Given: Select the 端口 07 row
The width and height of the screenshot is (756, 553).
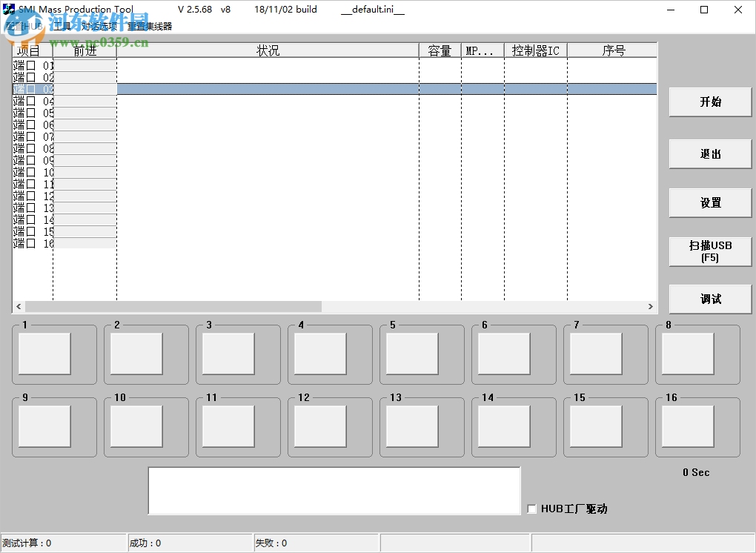Looking at the screenshot, I should [334, 136].
